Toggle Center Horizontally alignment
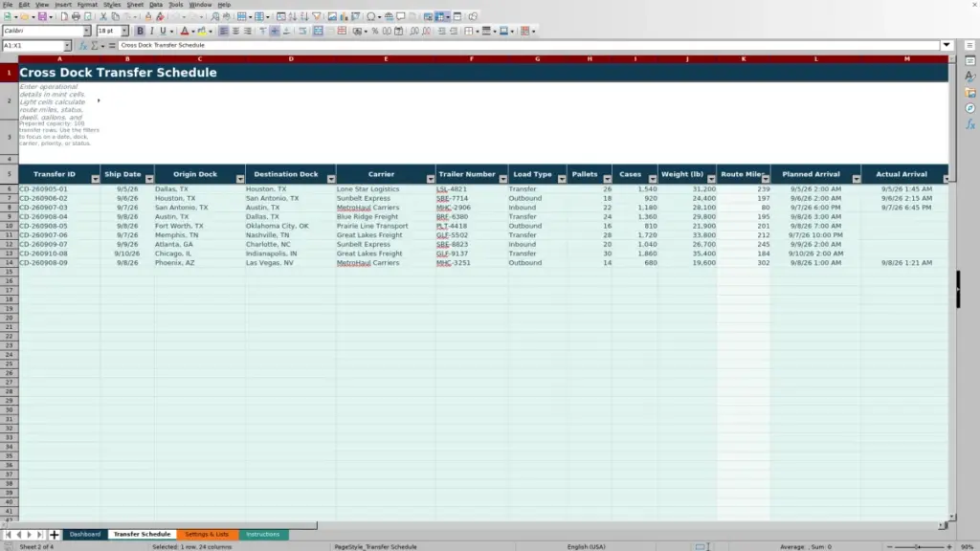 point(235,32)
